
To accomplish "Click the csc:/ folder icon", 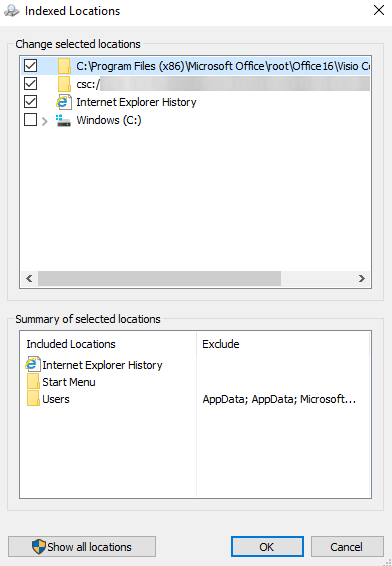I will point(64,84).
